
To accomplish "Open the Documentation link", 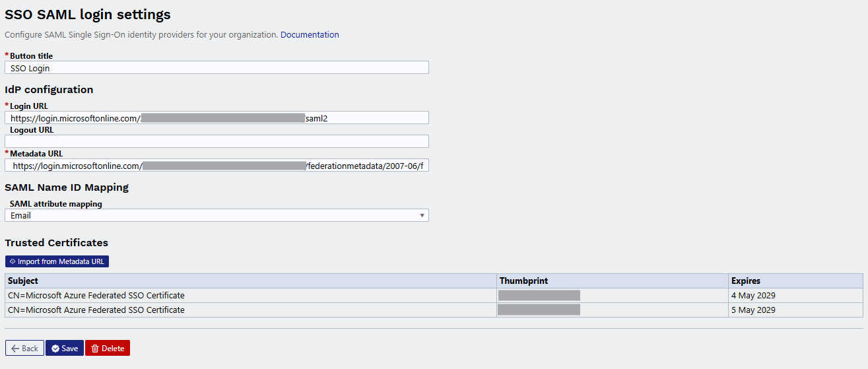I will 310,34.
